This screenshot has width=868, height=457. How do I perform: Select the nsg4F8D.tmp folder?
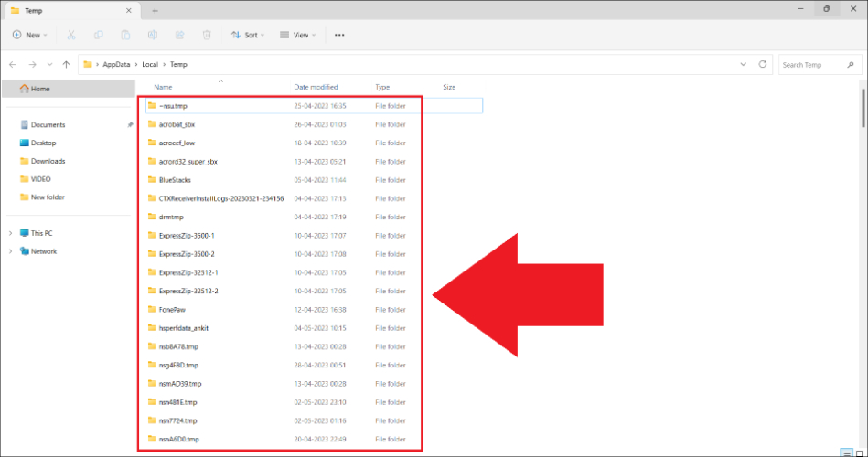tap(178, 366)
